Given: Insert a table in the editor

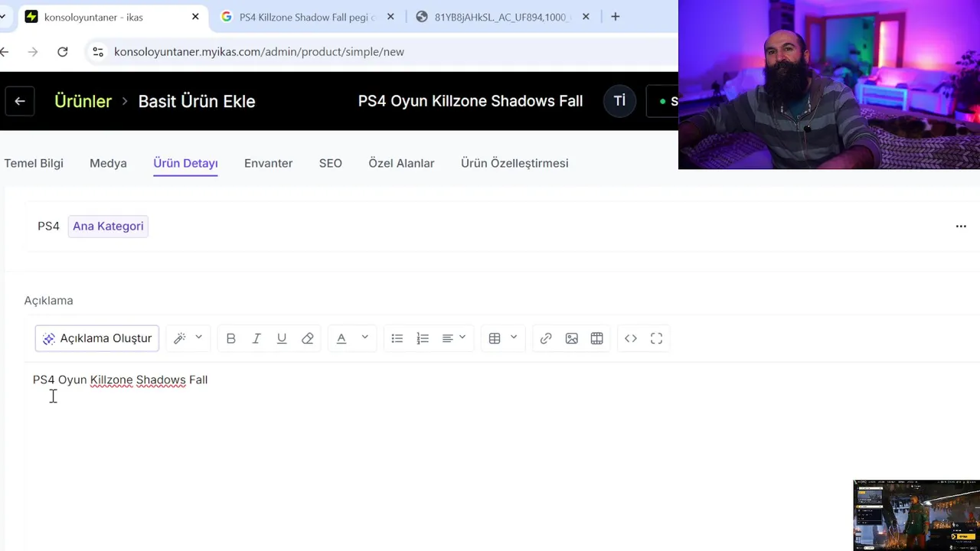Looking at the screenshot, I should click(495, 338).
